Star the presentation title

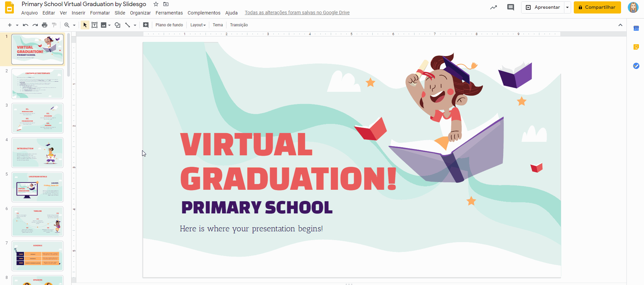pyautogui.click(x=156, y=4)
